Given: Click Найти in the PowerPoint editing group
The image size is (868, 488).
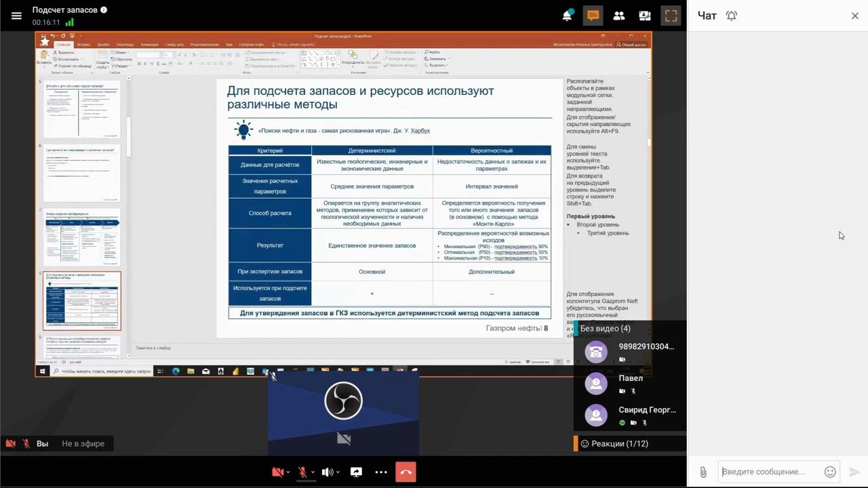Looking at the screenshot, I should tap(431, 52).
